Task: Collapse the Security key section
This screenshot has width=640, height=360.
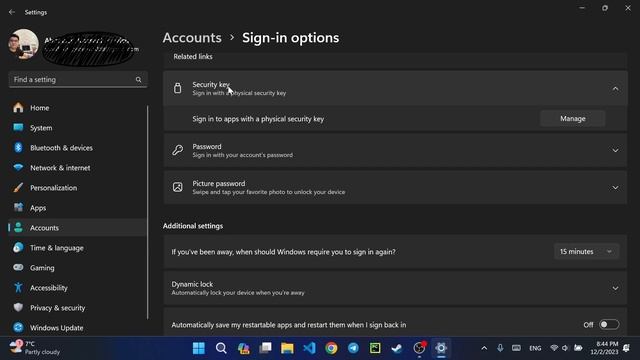Action: click(615, 89)
